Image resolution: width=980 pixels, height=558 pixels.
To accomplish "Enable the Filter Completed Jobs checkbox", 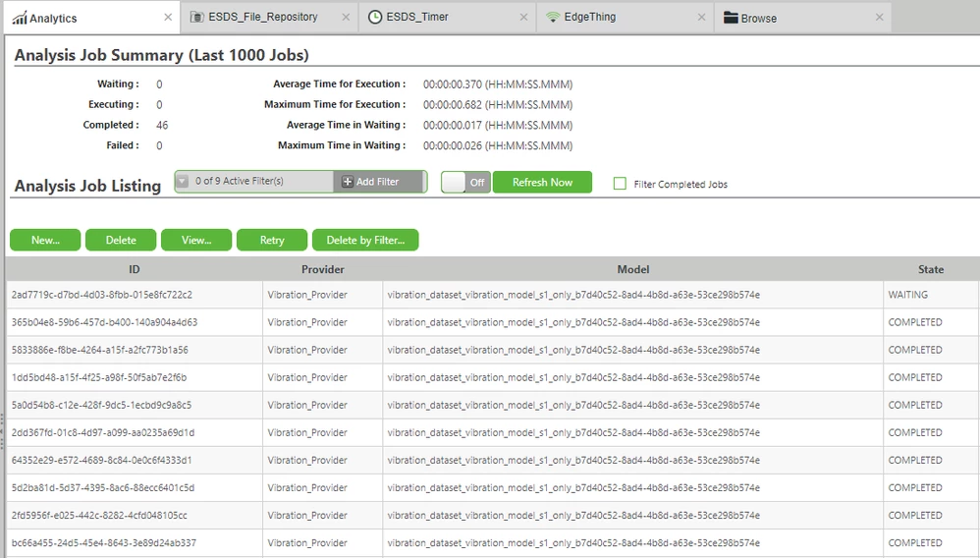I will [x=620, y=184].
